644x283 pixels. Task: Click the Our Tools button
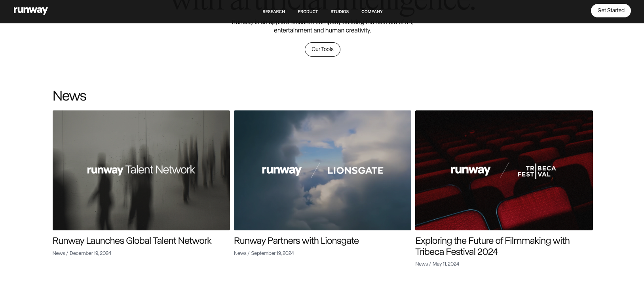pyautogui.click(x=322, y=49)
